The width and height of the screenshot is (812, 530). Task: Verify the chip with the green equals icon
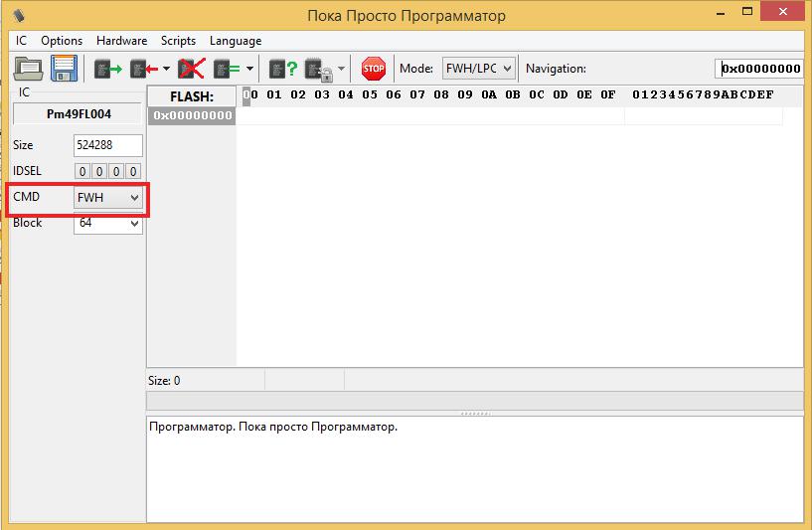point(227,69)
